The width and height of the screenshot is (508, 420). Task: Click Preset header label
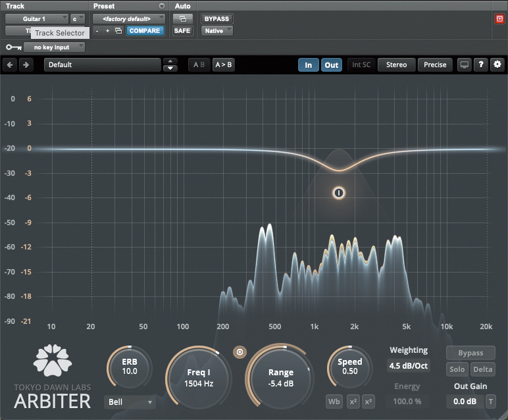104,6
